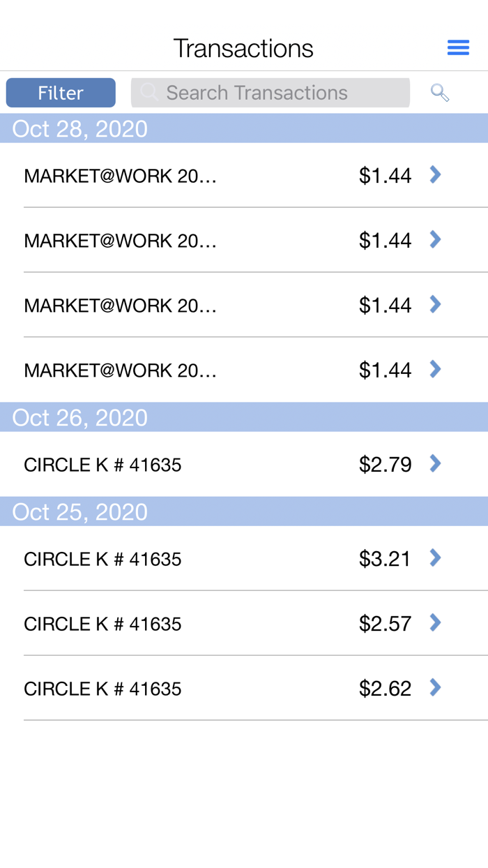Click the search magnifier icon beside the search field

[x=439, y=91]
